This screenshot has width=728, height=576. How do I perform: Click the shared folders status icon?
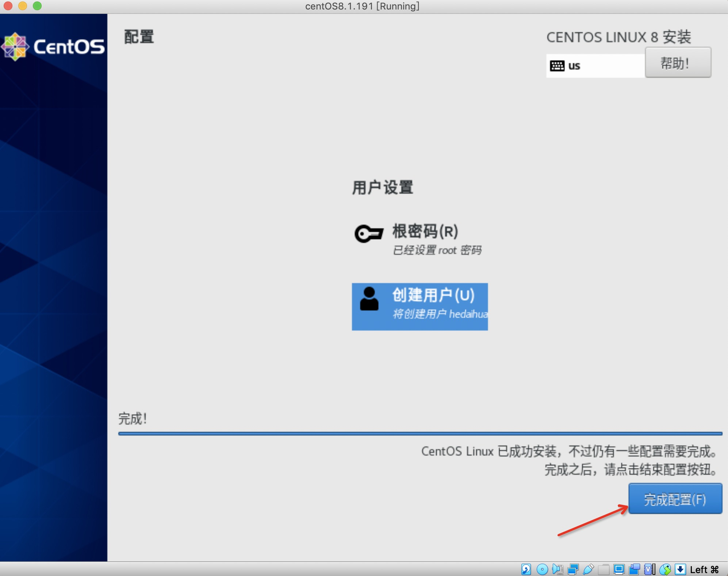tap(604, 569)
